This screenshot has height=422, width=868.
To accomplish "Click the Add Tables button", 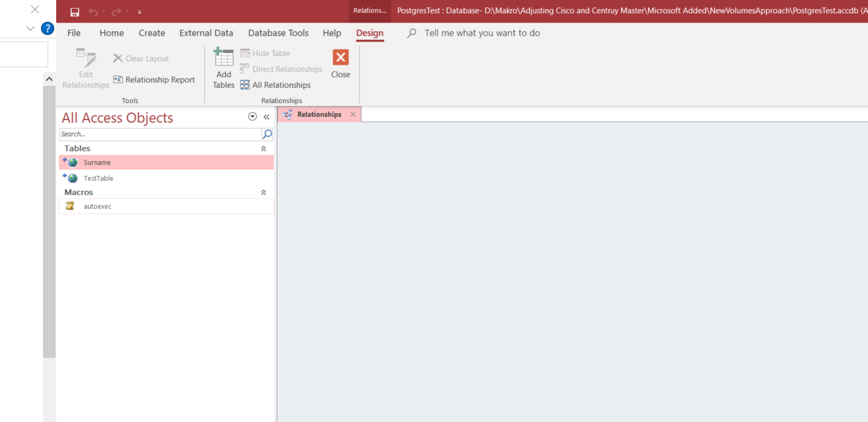I will pyautogui.click(x=223, y=69).
